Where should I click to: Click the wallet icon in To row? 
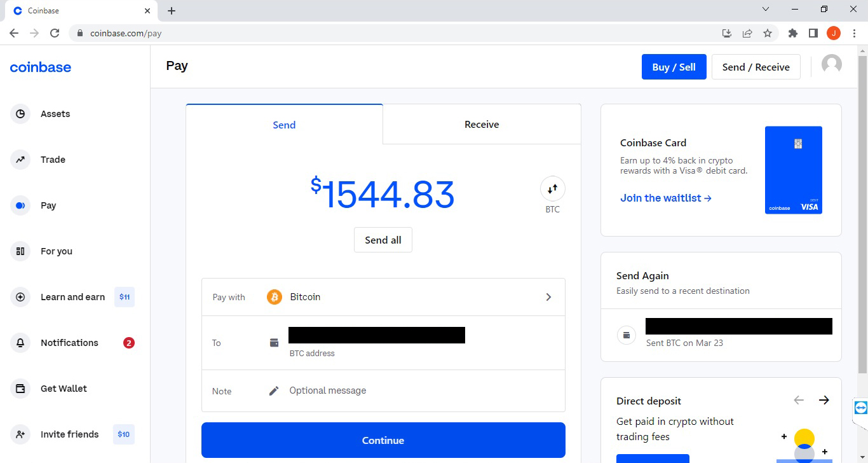(x=274, y=343)
